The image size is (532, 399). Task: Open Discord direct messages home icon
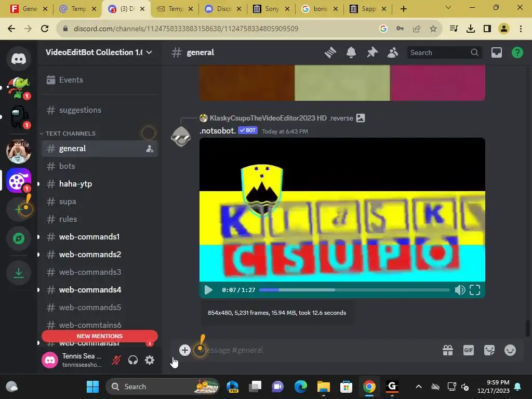tap(19, 59)
